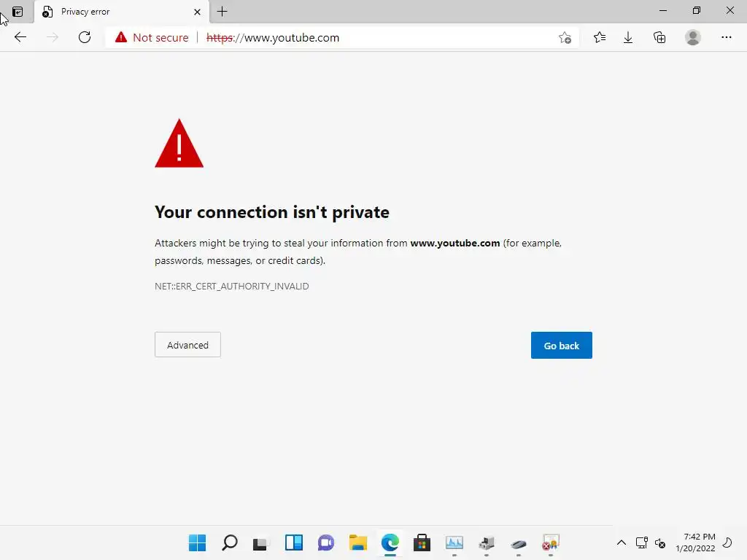Add this page to favorites star icon
This screenshot has height=560, width=747.
(x=565, y=38)
